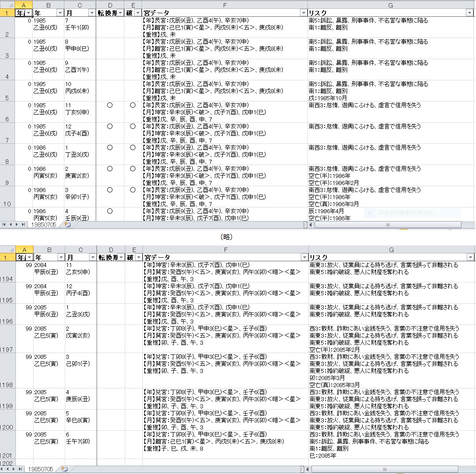Screen dimensions: 476x474
Task: Go to first sheet navigation arrow in upper window
Action: tap(4, 225)
